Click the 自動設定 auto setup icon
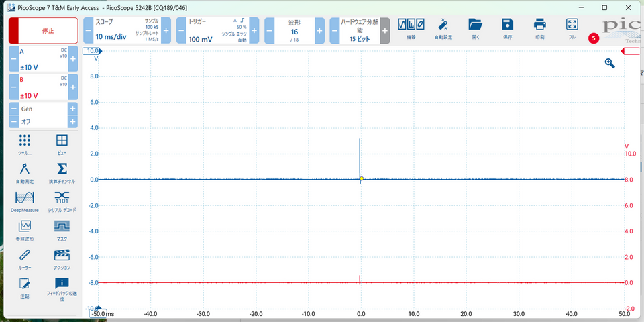This screenshot has width=644, height=322. [x=443, y=30]
